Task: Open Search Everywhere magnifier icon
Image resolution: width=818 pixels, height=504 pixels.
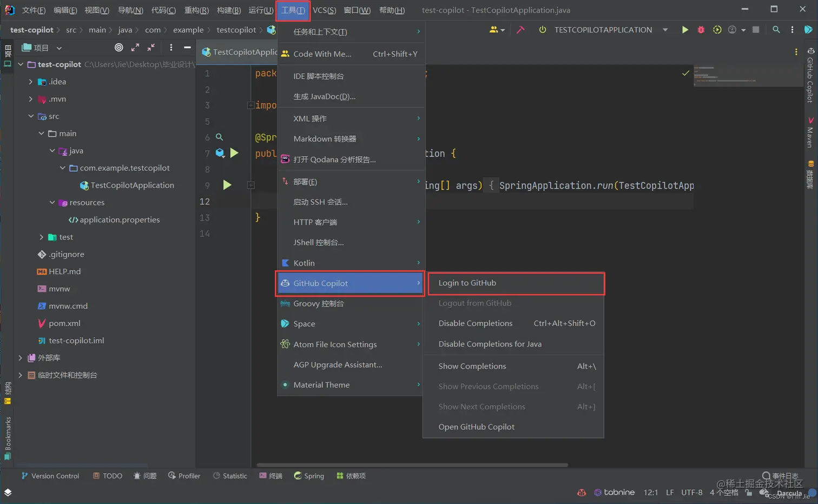Action: pyautogui.click(x=776, y=30)
